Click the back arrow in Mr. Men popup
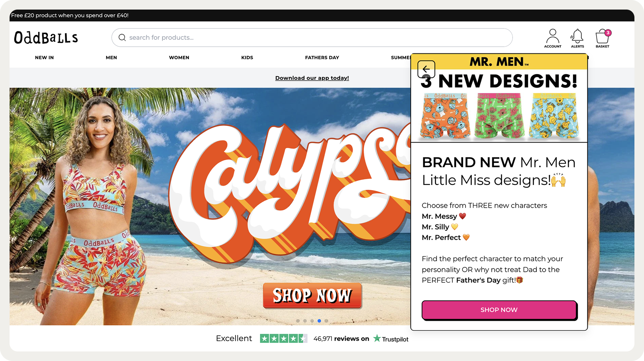The width and height of the screenshot is (644, 361). point(426,69)
